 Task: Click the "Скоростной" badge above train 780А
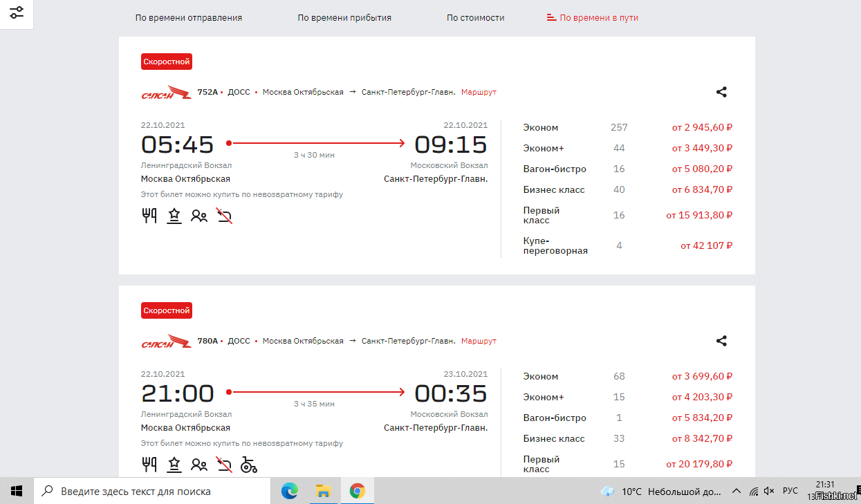[x=167, y=310]
